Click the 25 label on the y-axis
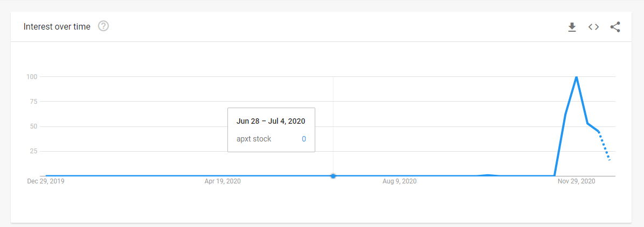The width and height of the screenshot is (644, 227). point(33,151)
